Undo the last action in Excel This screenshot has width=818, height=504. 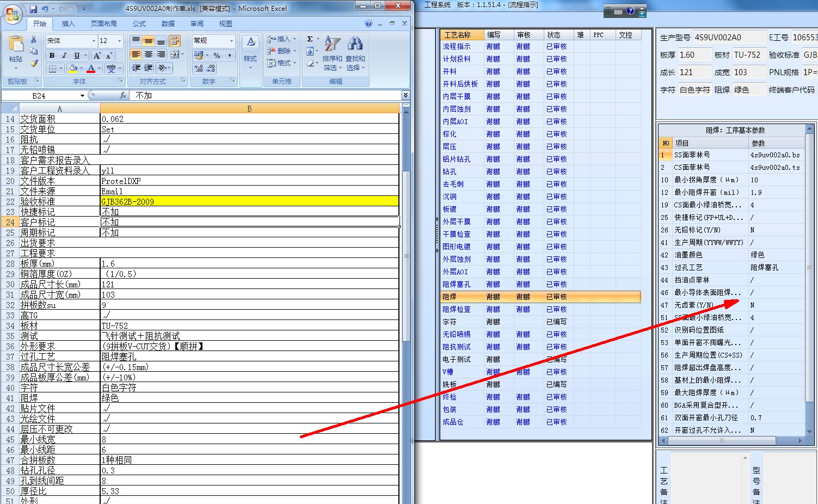[45, 9]
